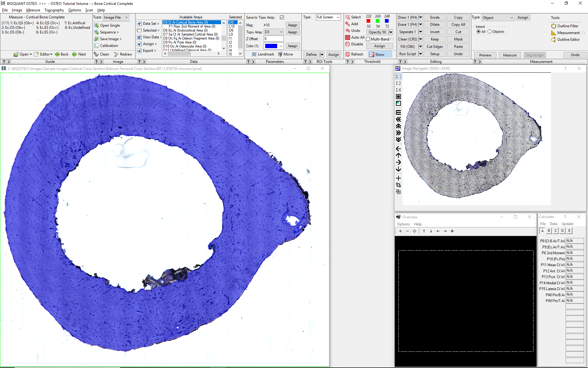Toggle Save to Topo Array checkbox
Screen dimensions: 588x368
(x=282, y=17)
